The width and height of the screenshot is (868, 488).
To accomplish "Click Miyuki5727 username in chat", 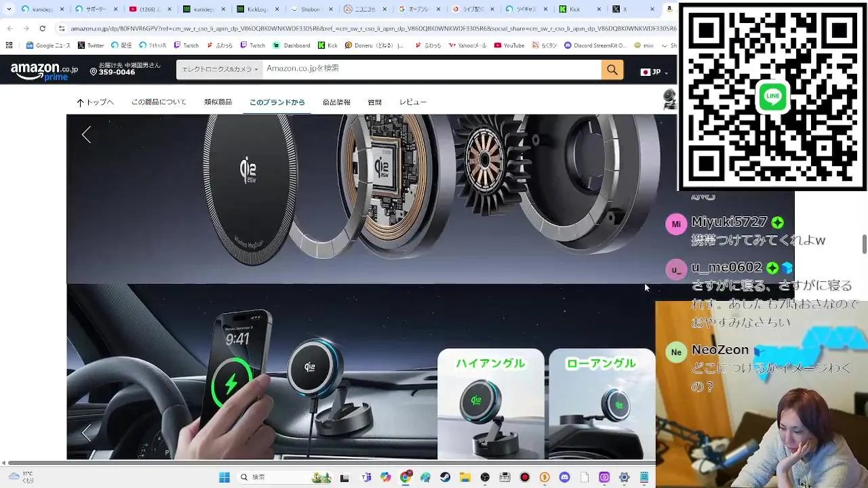I will click(x=729, y=222).
